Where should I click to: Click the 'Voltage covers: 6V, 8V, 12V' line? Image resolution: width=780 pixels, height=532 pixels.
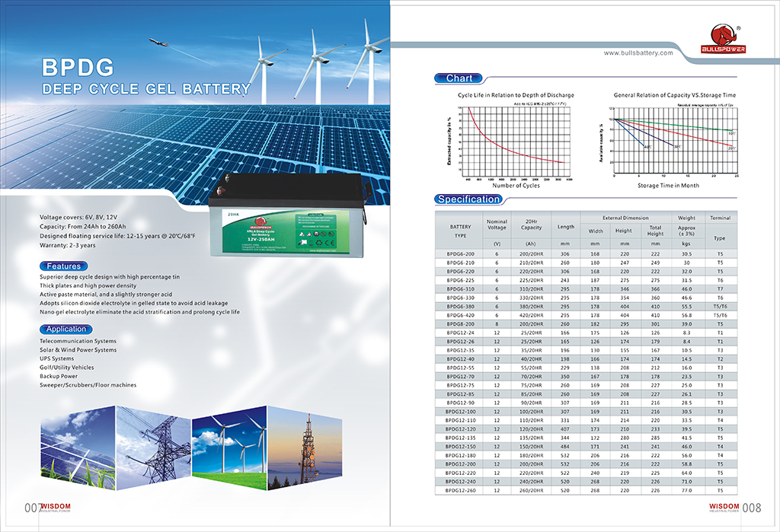78,217
